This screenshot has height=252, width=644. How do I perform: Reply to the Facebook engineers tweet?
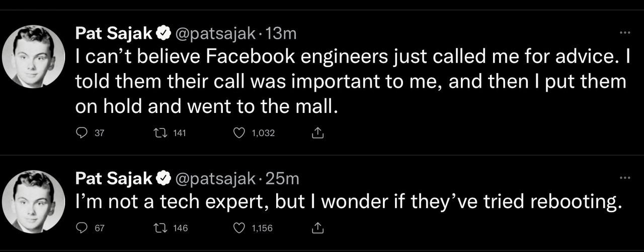tap(82, 133)
